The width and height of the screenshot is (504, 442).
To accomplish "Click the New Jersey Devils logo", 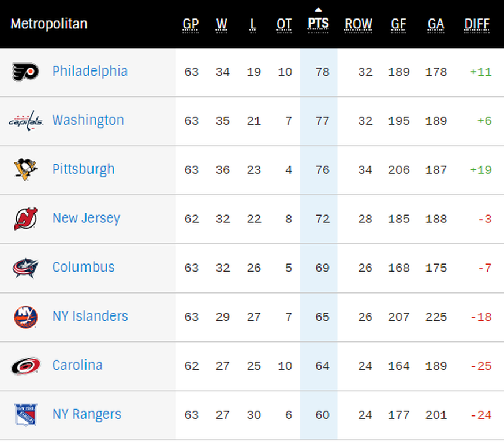I will tap(25, 218).
